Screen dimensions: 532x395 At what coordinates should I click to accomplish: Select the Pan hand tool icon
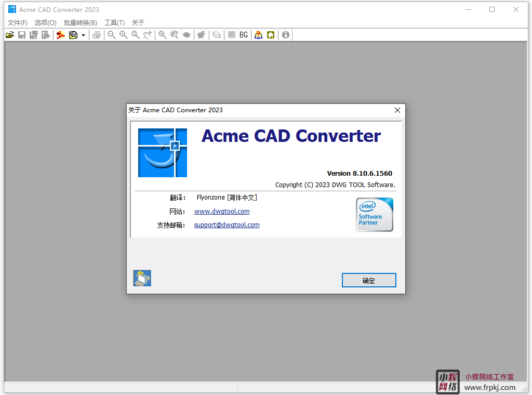click(147, 35)
